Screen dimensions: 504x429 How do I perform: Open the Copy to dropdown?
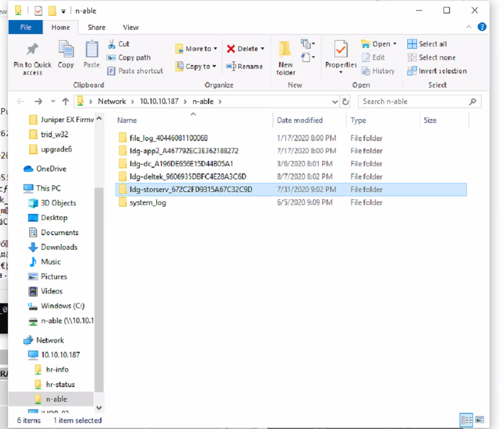[x=196, y=66]
